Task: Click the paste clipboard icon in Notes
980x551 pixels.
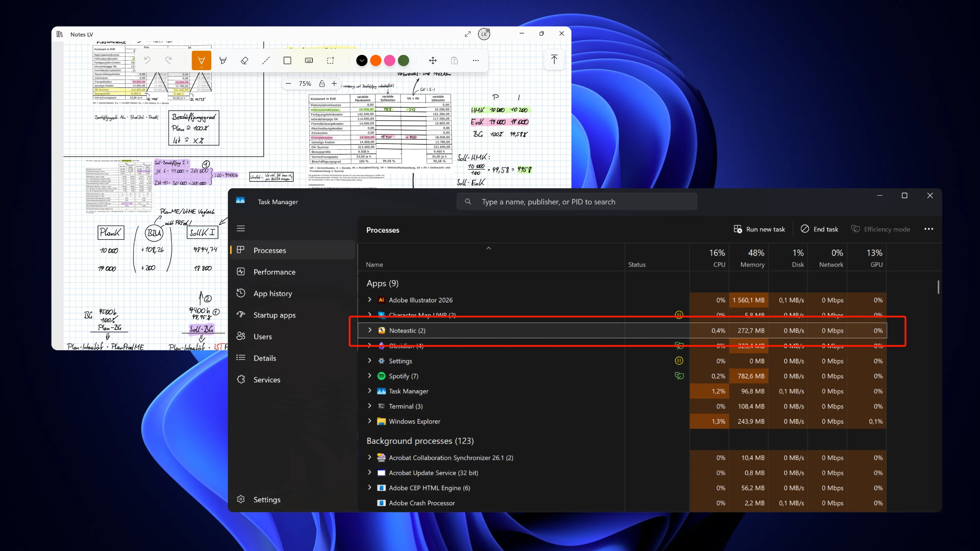Action: coord(454,60)
